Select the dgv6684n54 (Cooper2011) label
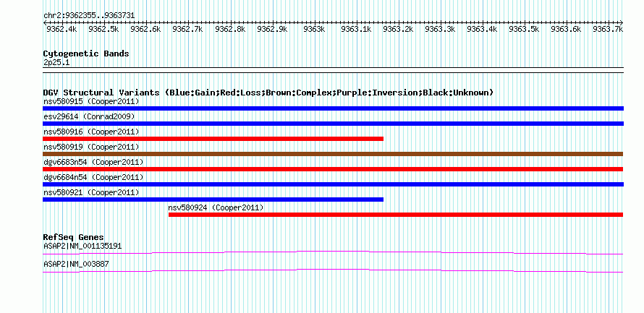644x313 pixels. [93, 177]
